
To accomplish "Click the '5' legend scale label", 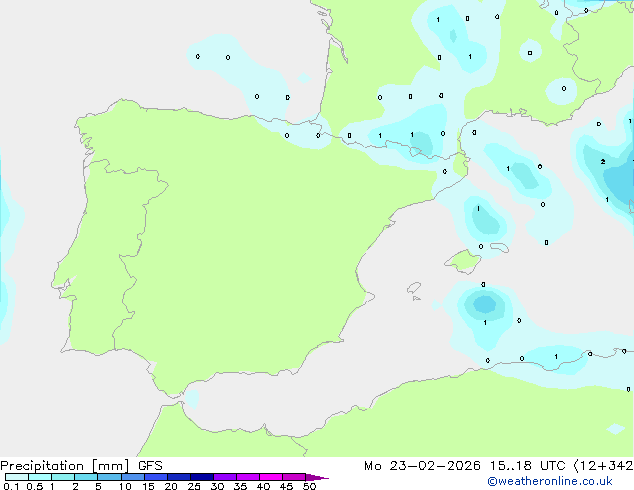I will [98, 486].
